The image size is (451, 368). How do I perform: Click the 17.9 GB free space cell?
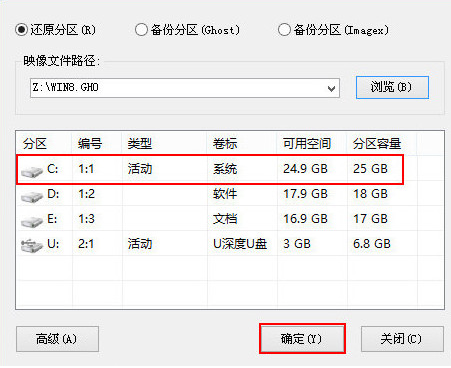tap(305, 194)
